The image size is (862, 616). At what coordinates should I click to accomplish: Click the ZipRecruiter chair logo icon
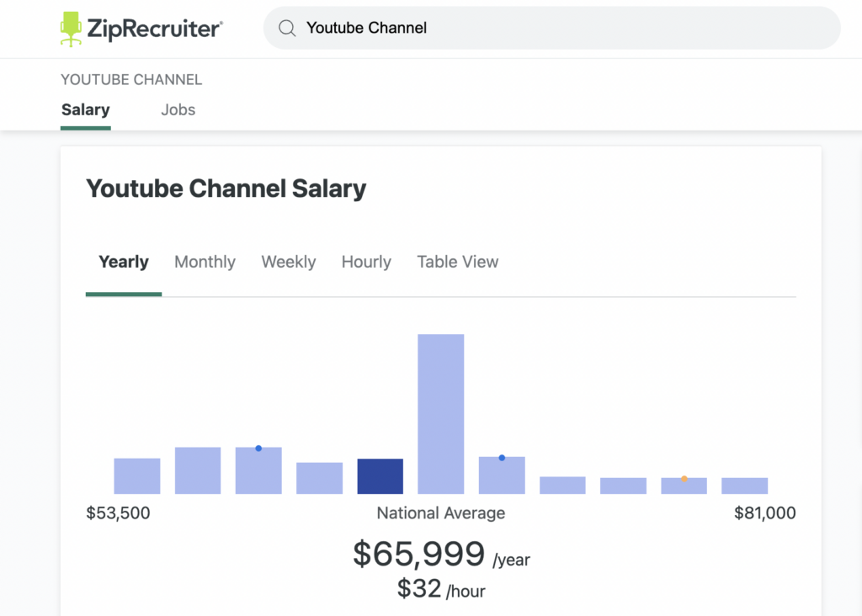72,29
